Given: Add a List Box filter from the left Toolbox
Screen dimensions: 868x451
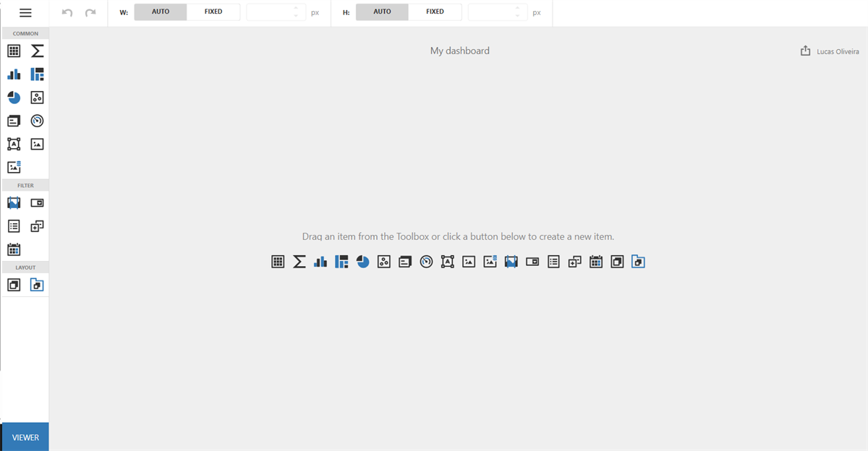Looking at the screenshot, I should pos(14,226).
